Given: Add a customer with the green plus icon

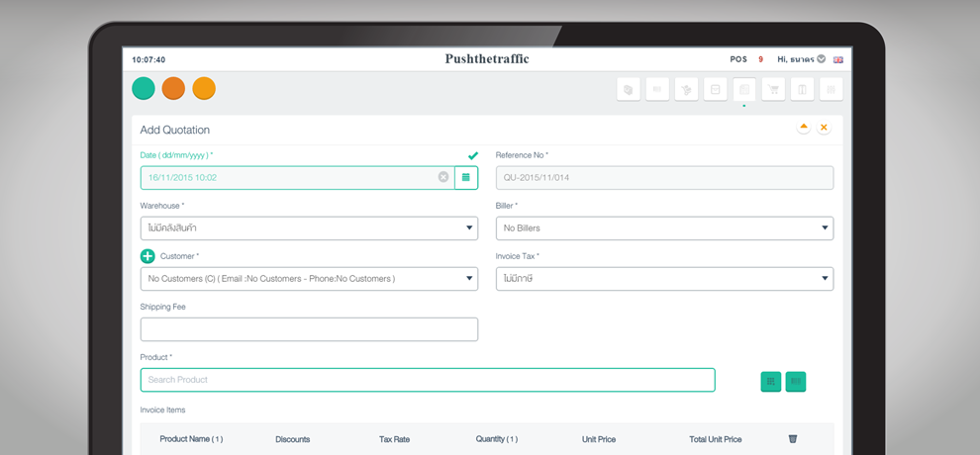Looking at the screenshot, I should coord(147,256).
